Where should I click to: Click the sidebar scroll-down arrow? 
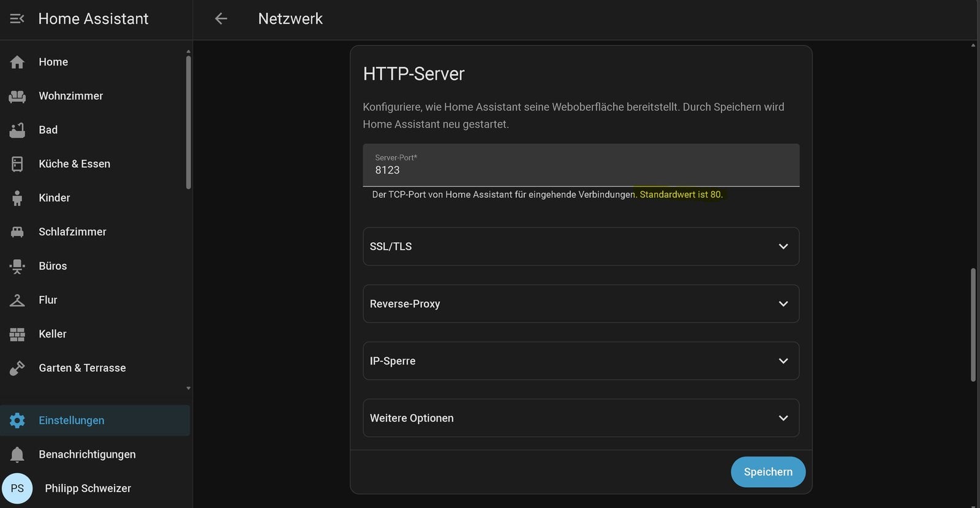pyautogui.click(x=189, y=389)
